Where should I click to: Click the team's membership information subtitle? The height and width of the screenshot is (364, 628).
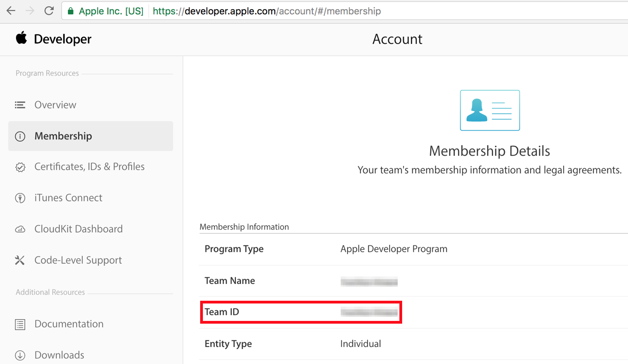(x=489, y=170)
